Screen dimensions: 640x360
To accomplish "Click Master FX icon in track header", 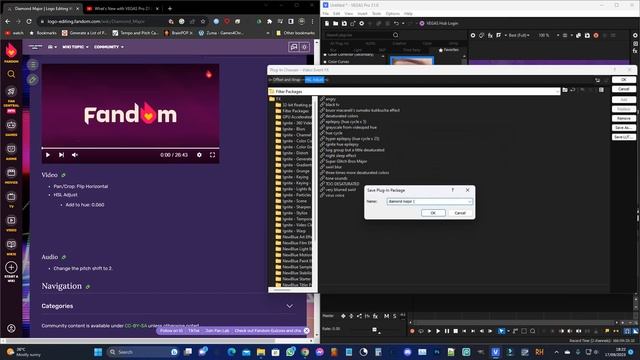I will point(376,316).
